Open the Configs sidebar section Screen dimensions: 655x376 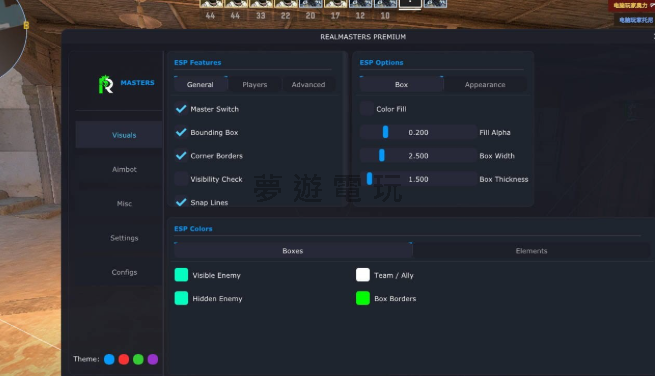(x=119, y=272)
